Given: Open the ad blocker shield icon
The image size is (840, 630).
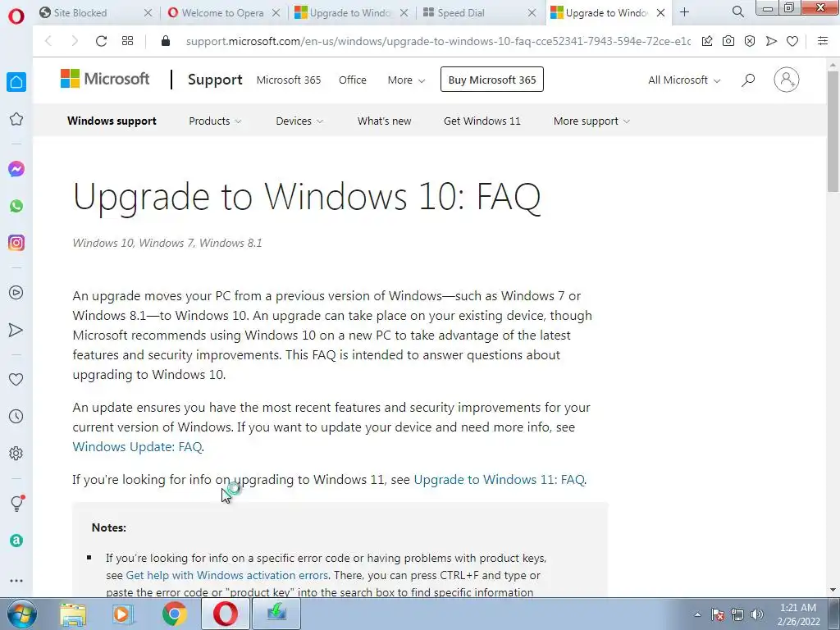Looking at the screenshot, I should [x=750, y=41].
